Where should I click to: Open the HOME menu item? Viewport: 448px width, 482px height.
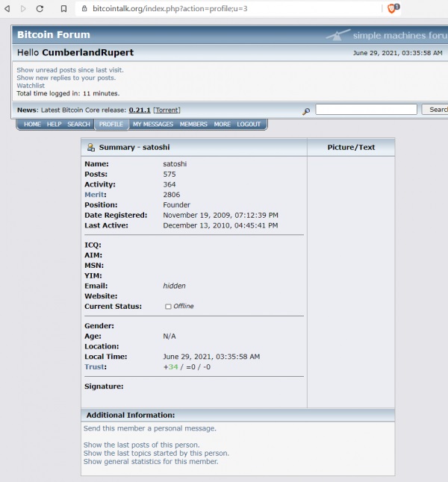pyautogui.click(x=32, y=125)
